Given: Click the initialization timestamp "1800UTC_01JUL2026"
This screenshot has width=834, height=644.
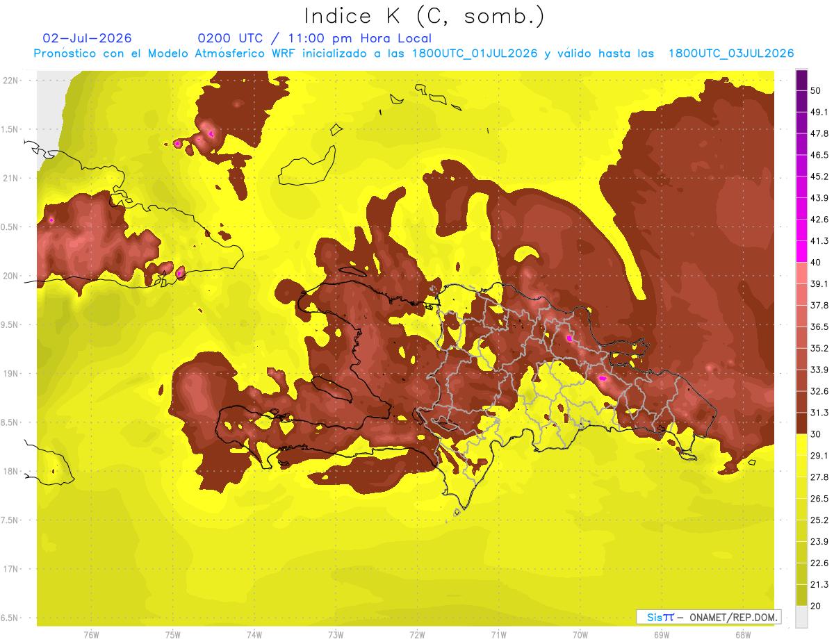Looking at the screenshot, I should (475, 53).
